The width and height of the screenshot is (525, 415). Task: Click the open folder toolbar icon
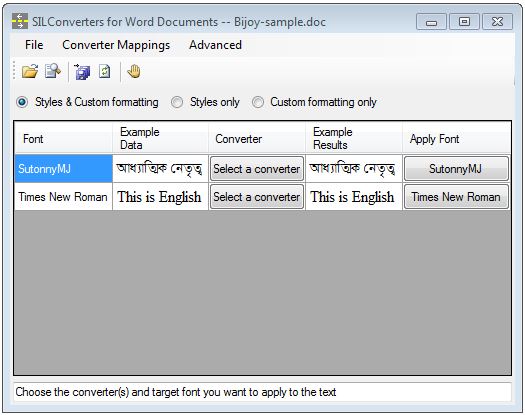[x=30, y=71]
